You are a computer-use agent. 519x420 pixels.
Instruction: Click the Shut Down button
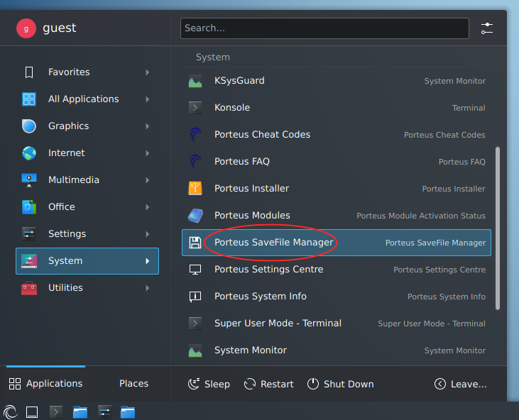point(340,384)
